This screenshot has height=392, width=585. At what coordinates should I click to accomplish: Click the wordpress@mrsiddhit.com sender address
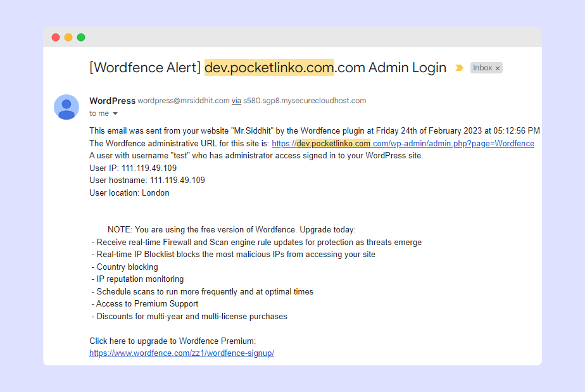(x=184, y=101)
